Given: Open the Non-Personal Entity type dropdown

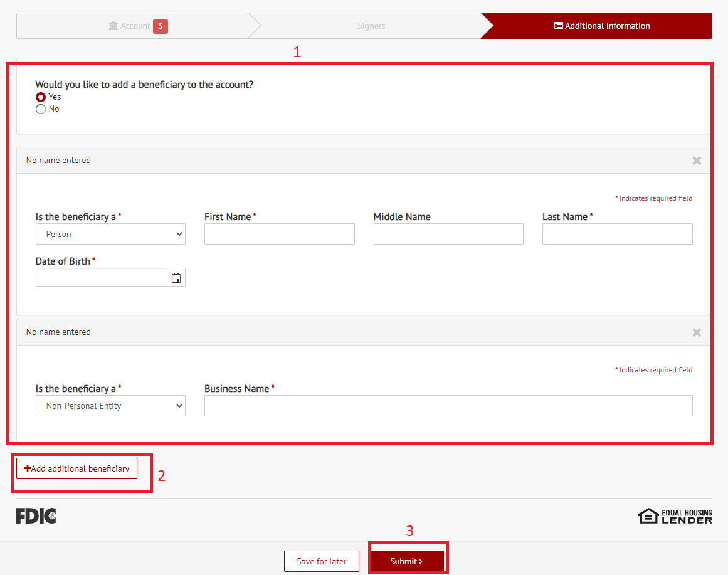Looking at the screenshot, I should pyautogui.click(x=110, y=406).
